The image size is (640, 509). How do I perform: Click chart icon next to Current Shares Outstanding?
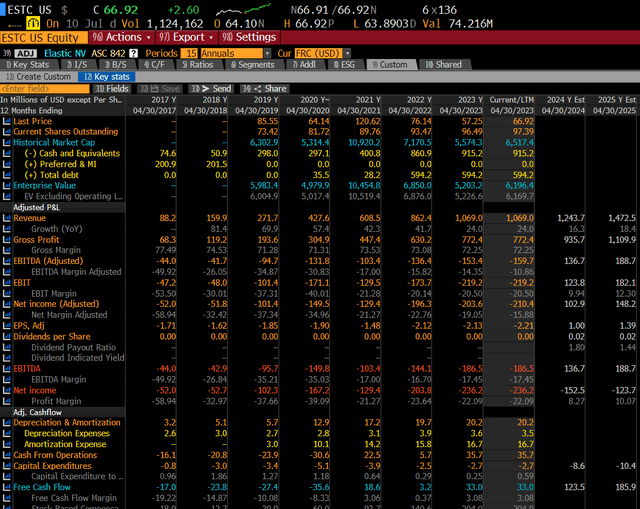pos(6,132)
